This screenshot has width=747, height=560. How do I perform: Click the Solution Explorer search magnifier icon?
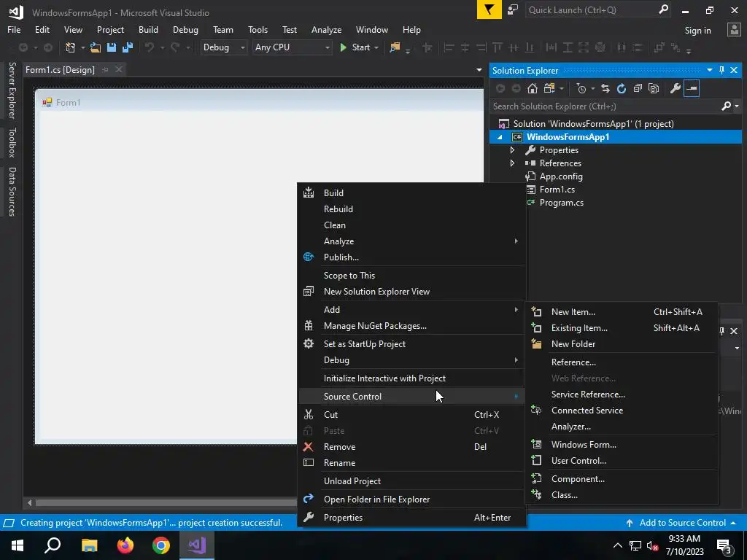pyautogui.click(x=726, y=106)
